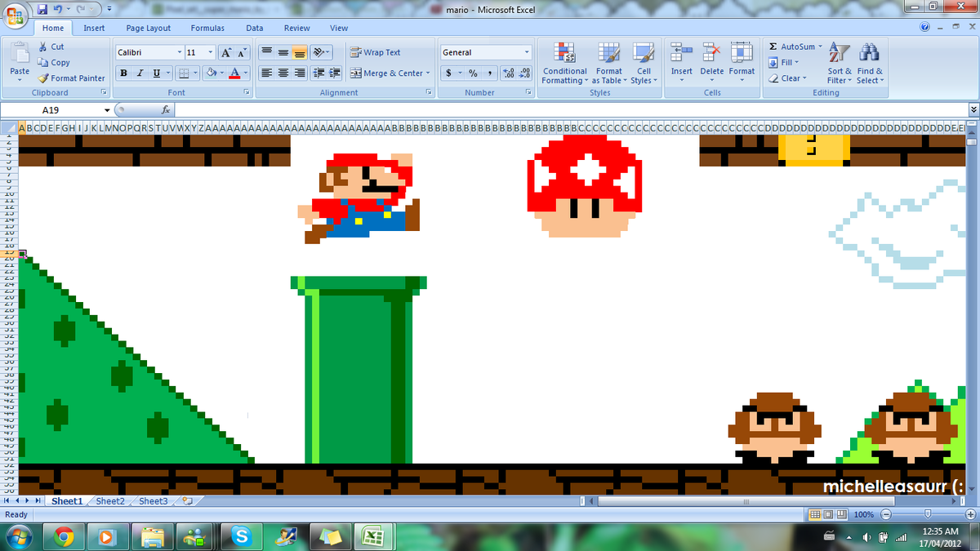The height and width of the screenshot is (551, 980).
Task: Click the Delete cells icon
Action: (x=711, y=54)
